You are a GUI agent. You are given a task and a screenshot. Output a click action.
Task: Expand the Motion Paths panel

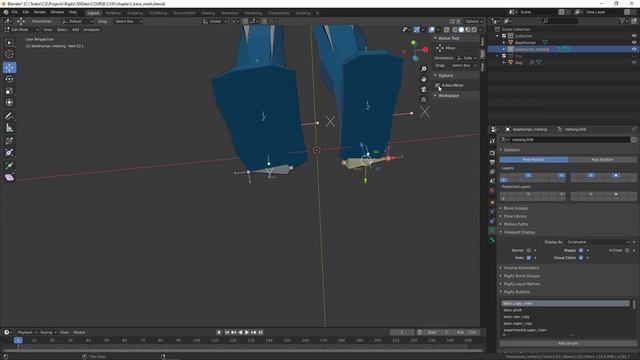pyautogui.click(x=516, y=224)
